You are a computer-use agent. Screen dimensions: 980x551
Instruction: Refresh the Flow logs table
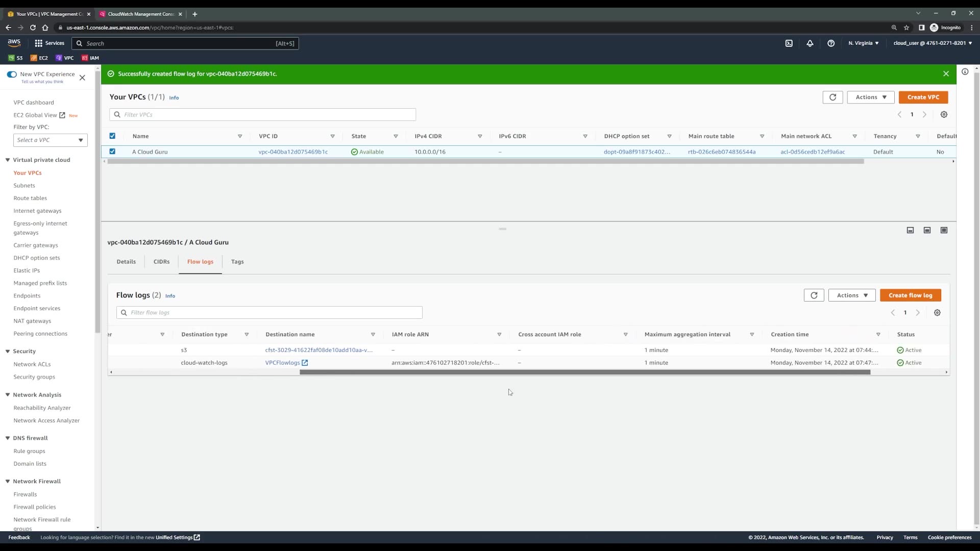(x=814, y=295)
